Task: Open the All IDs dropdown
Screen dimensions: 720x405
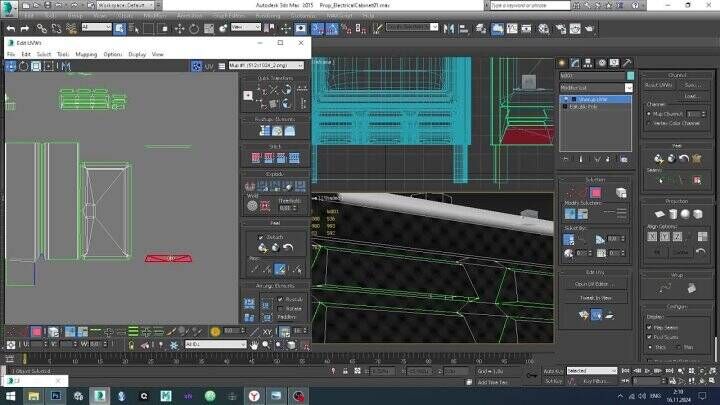Action: pyautogui.click(x=215, y=344)
